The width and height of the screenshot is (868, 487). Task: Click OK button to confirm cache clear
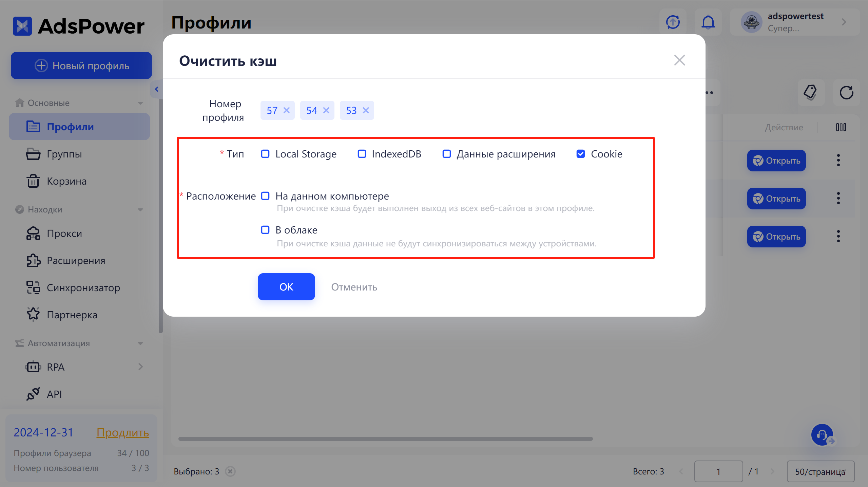(287, 287)
